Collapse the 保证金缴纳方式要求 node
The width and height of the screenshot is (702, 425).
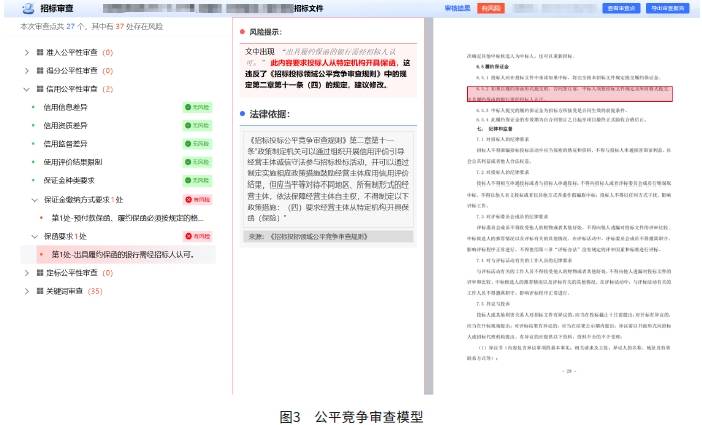(x=35, y=200)
